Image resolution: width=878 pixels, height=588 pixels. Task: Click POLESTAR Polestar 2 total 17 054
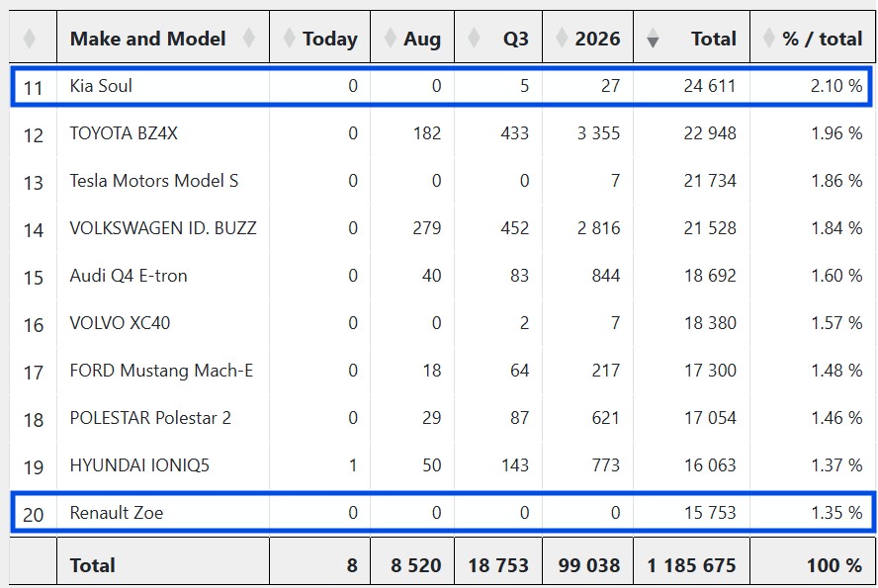[x=710, y=418]
